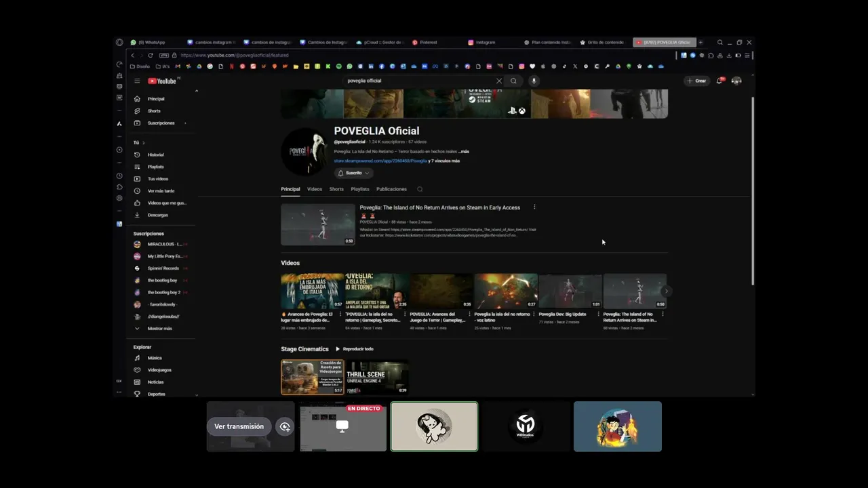
Task: Click the Crear button
Action: click(x=696, y=81)
